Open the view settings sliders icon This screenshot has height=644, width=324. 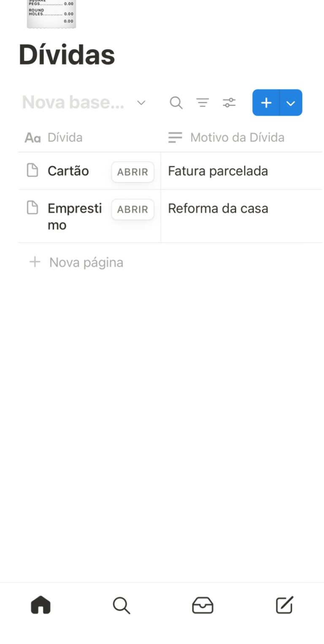click(x=229, y=103)
